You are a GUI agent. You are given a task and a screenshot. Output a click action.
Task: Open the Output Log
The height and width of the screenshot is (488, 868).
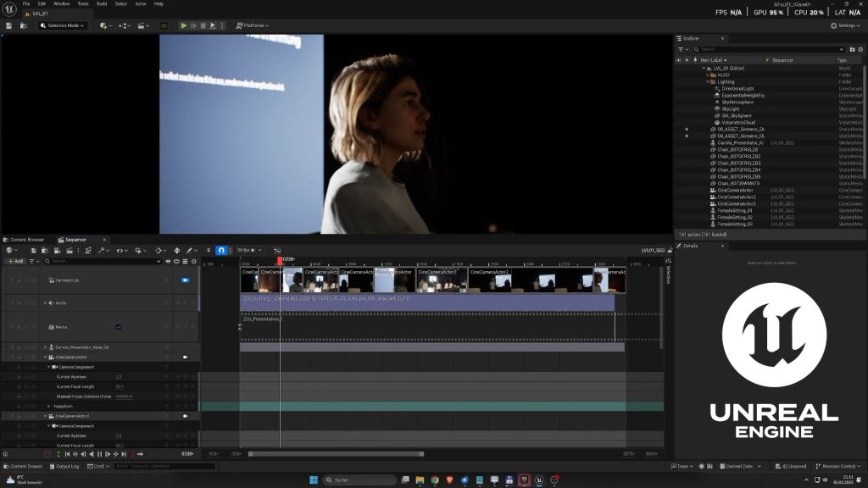64,467
